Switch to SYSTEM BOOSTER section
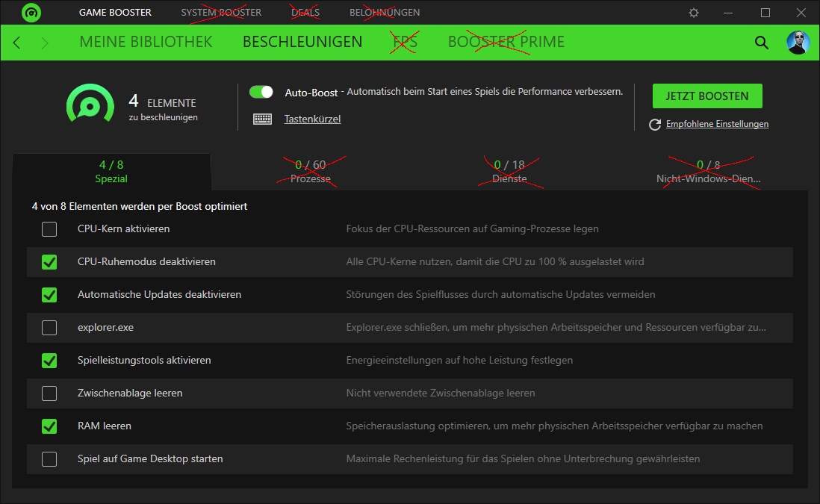Screen dimensions: 820x504 click(x=221, y=13)
